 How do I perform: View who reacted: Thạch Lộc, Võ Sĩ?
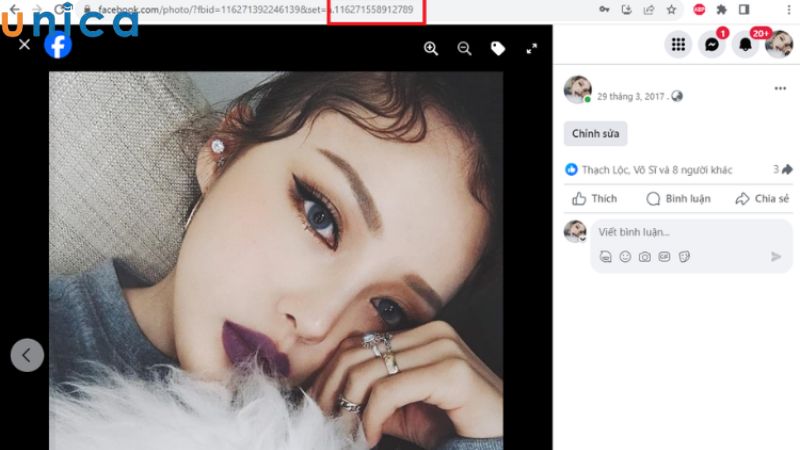[x=657, y=170]
